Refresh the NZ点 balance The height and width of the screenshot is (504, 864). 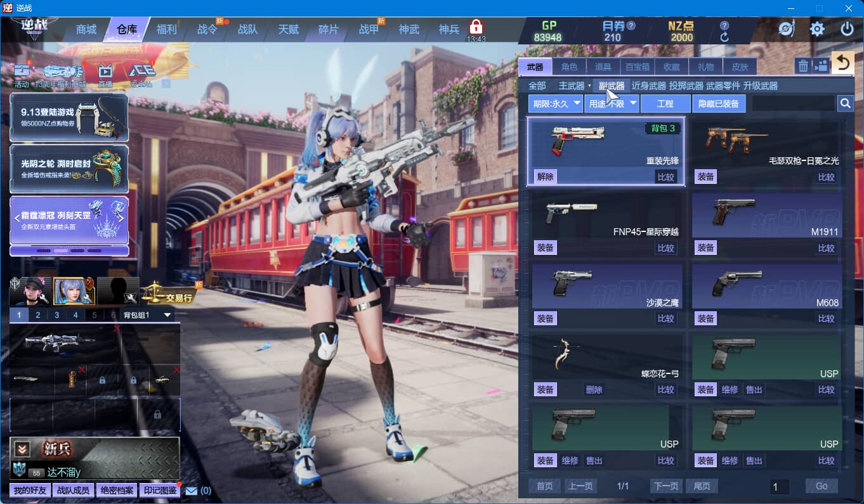724,37
